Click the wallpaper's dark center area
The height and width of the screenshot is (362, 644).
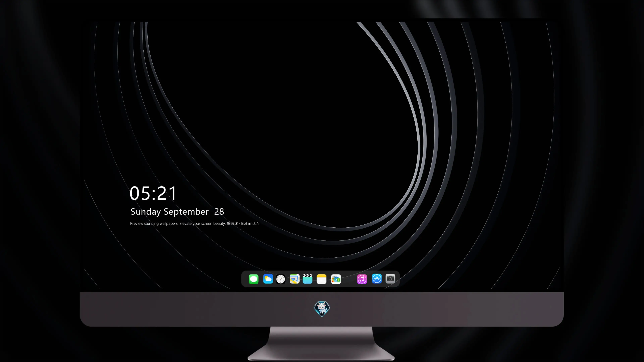tap(287, 112)
